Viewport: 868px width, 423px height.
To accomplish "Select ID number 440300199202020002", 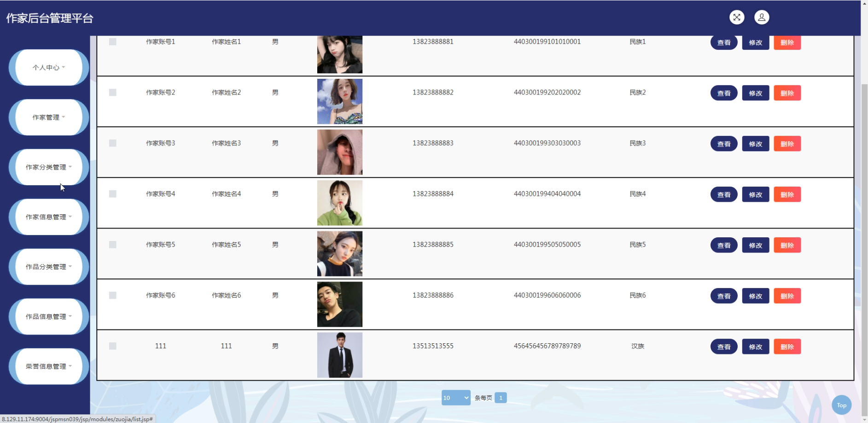I will pos(547,92).
